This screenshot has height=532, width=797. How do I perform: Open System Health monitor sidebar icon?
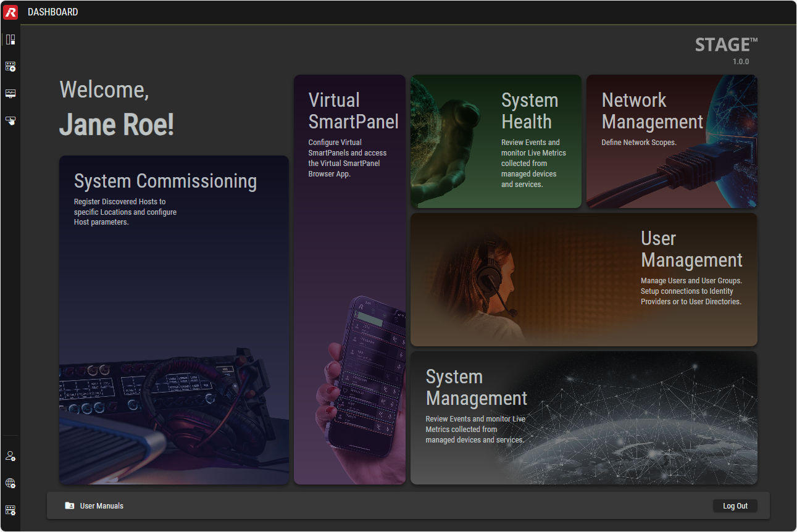10,93
